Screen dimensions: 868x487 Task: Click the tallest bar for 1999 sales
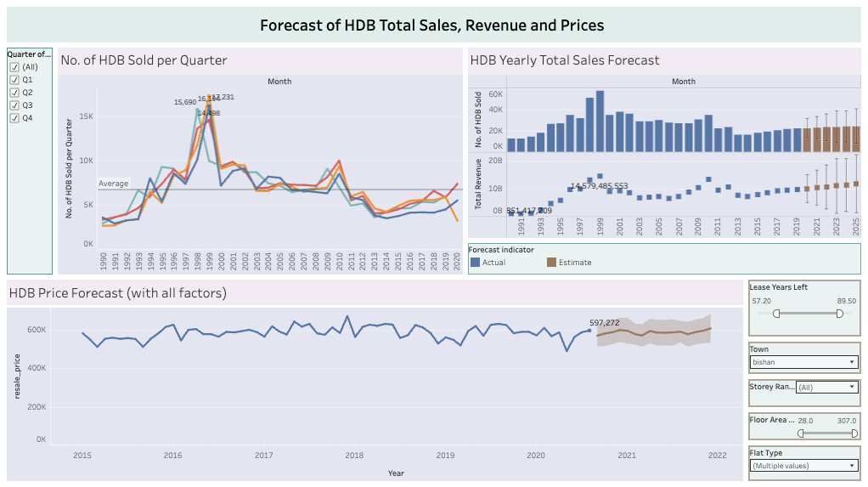(x=600, y=121)
